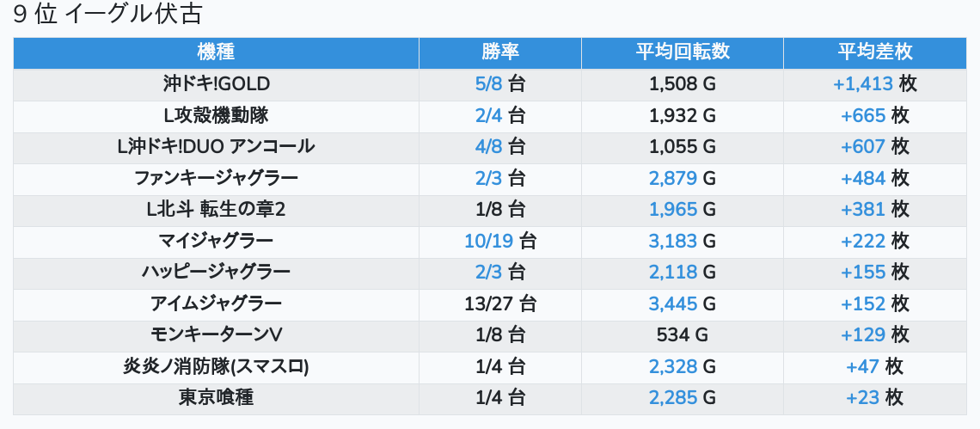The width and height of the screenshot is (980, 429).
Task: Select the 炎炎ノ消防隊(スマスロ) machine name
Action: click(216, 366)
